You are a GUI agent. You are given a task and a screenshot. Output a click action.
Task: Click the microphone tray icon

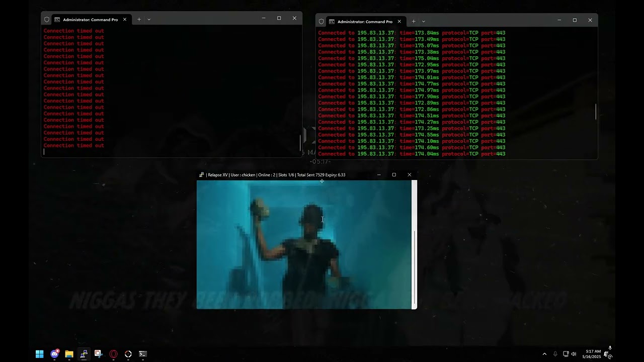[555, 354]
